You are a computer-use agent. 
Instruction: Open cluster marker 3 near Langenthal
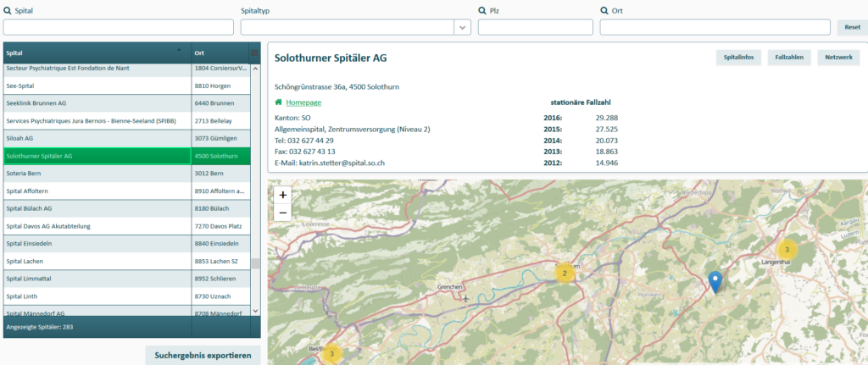coord(787,250)
